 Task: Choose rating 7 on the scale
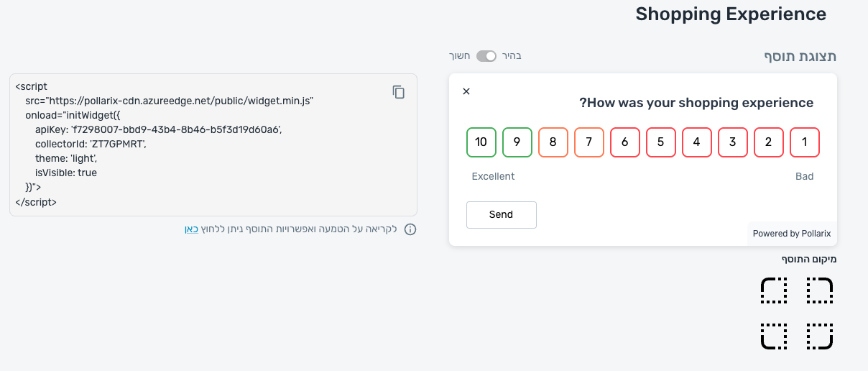pyautogui.click(x=589, y=142)
